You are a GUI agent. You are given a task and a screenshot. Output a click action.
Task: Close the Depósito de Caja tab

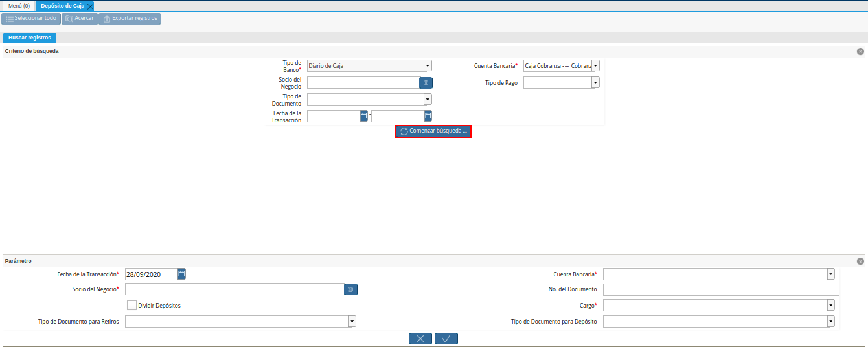(90, 6)
